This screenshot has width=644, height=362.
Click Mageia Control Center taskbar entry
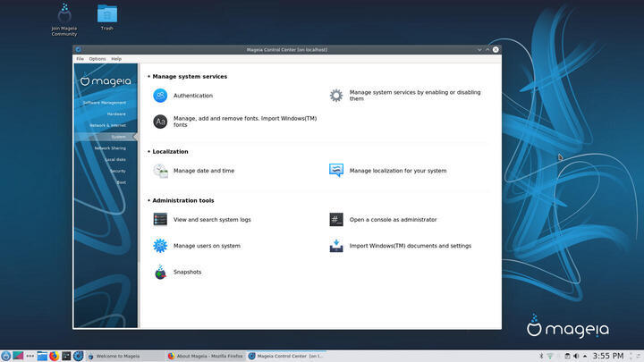coord(286,356)
